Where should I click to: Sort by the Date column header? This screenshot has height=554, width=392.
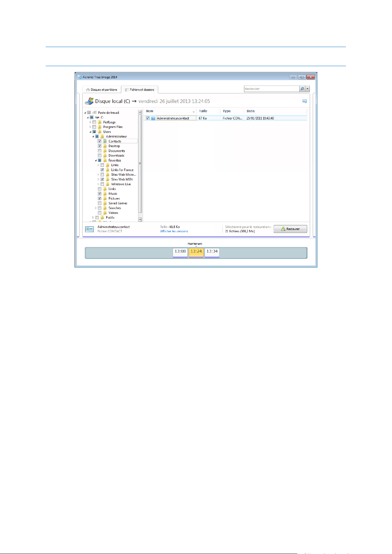pos(276,111)
